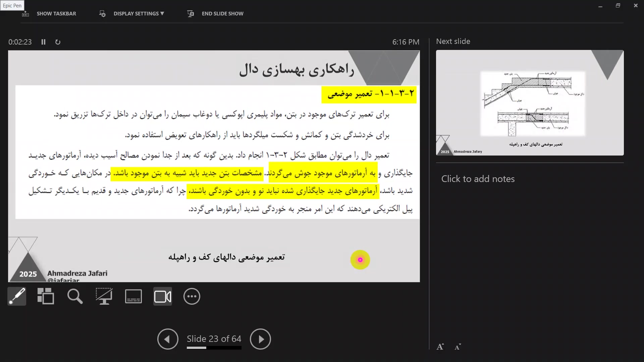Screen dimensions: 644x362
Task: Click the Zoom into slide magnifier
Action: pyautogui.click(x=75, y=296)
